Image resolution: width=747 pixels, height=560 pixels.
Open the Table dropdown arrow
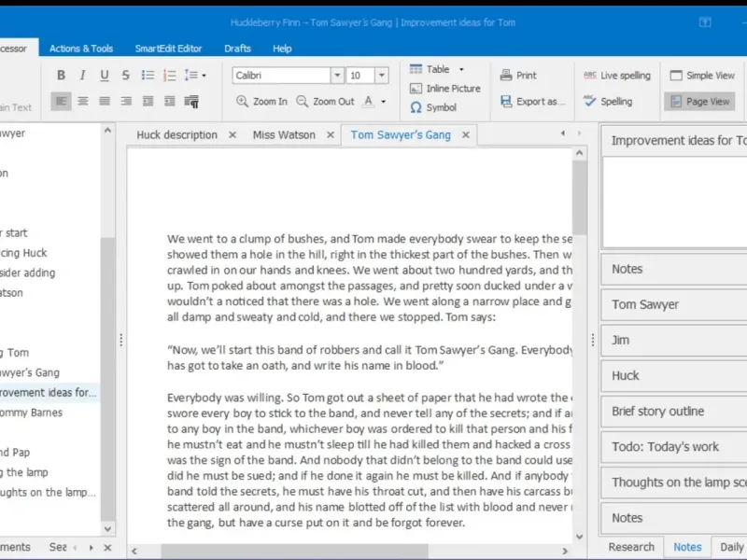461,69
